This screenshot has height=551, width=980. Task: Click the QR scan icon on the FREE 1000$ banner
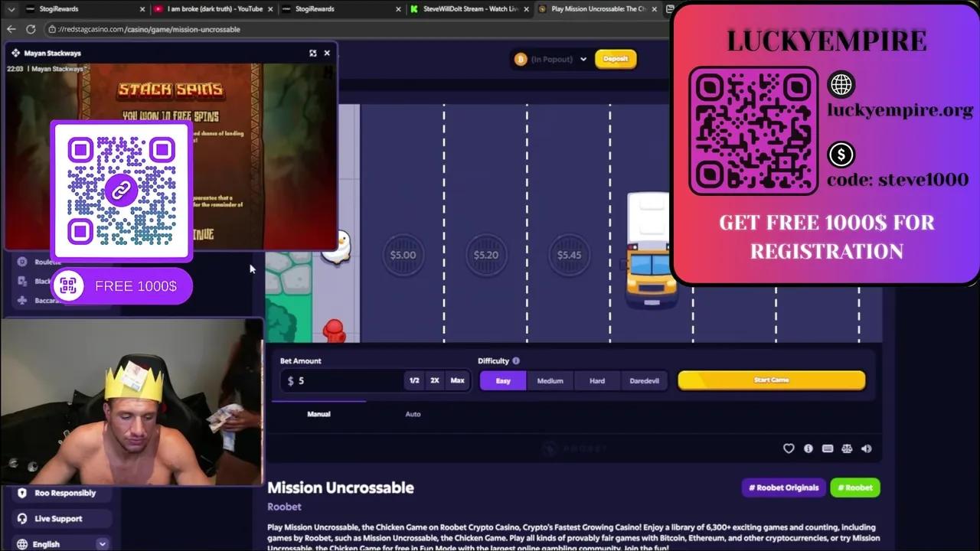click(x=70, y=286)
